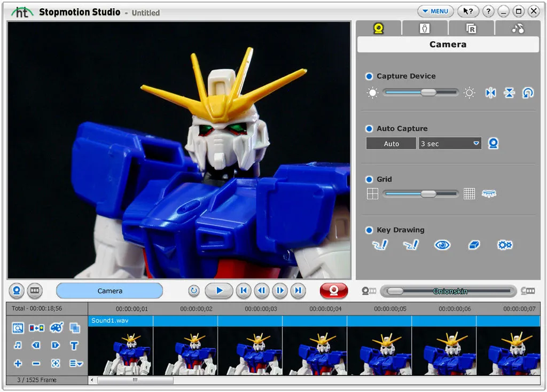Click the left-pointing tag marker tool
This screenshot has width=547, height=392.
tap(36, 345)
